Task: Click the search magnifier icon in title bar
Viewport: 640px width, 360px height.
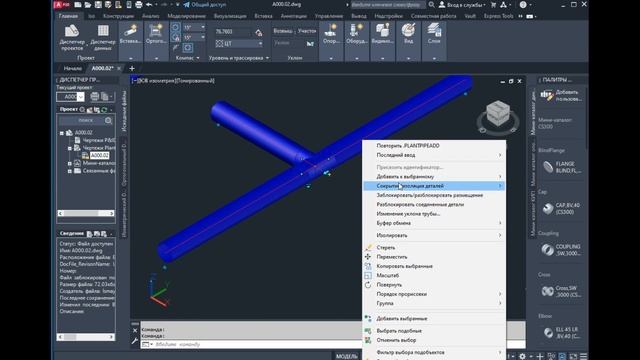Action: pyautogui.click(x=431, y=5)
